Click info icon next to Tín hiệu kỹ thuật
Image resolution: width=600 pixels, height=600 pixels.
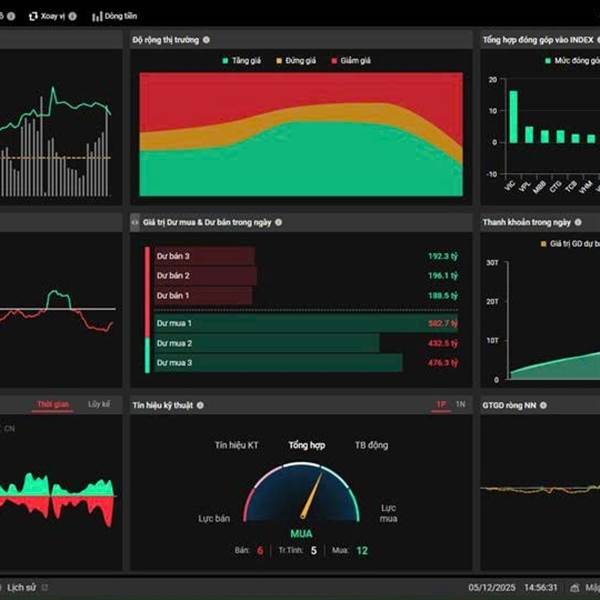200,405
